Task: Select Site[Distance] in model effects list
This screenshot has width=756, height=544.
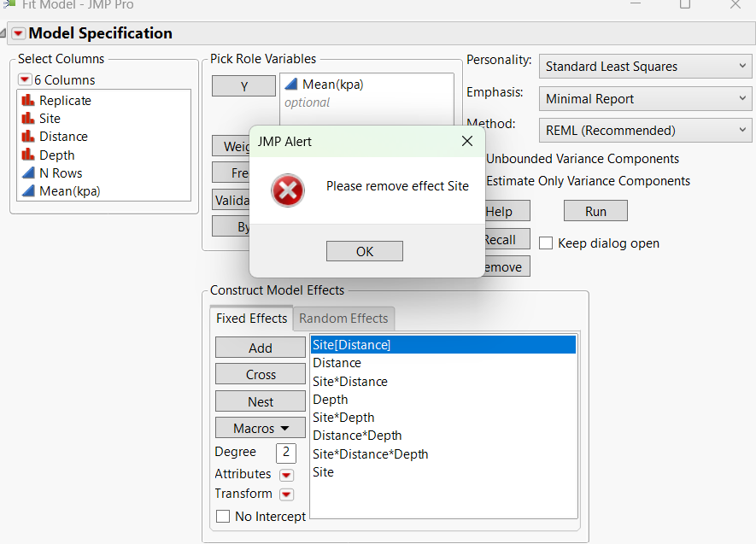Action: (x=443, y=344)
